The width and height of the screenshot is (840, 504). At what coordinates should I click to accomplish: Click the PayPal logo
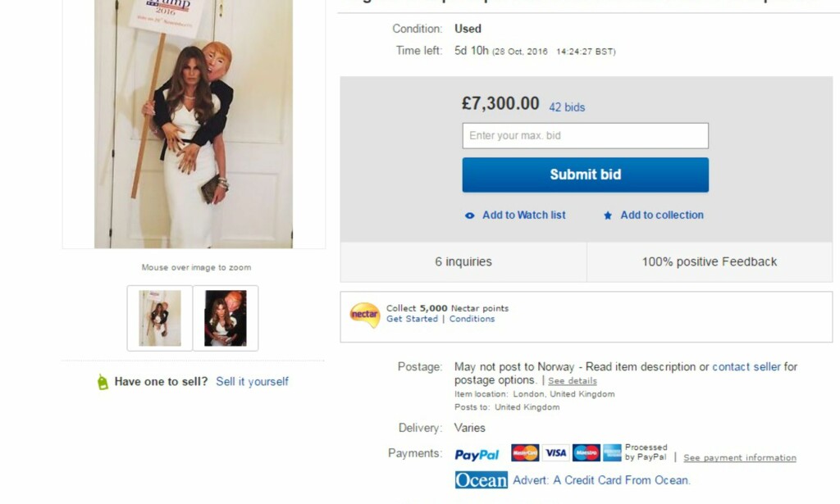pos(477,454)
